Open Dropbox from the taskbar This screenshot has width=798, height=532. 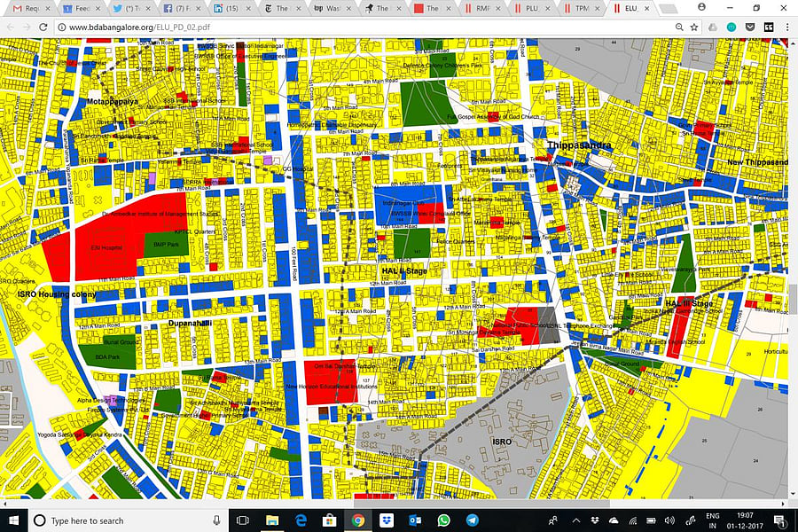pos(387,520)
